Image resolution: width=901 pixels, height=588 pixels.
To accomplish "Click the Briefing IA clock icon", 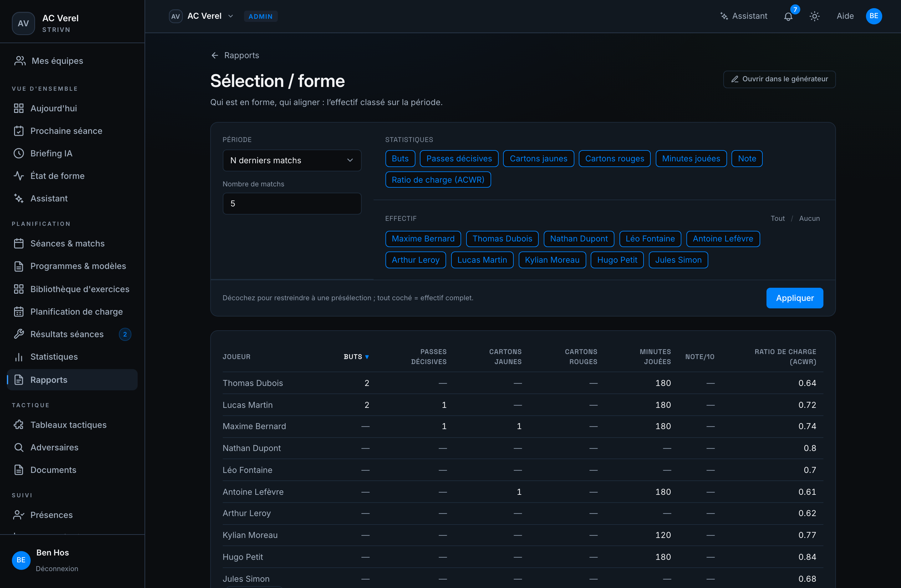I will pos(18,153).
